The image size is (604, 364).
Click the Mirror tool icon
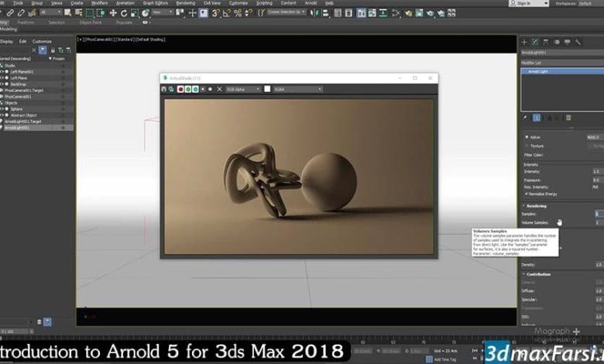[314, 12]
